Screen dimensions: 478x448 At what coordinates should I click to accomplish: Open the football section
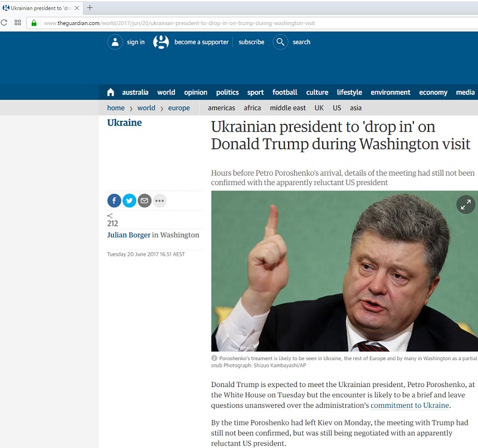point(285,93)
